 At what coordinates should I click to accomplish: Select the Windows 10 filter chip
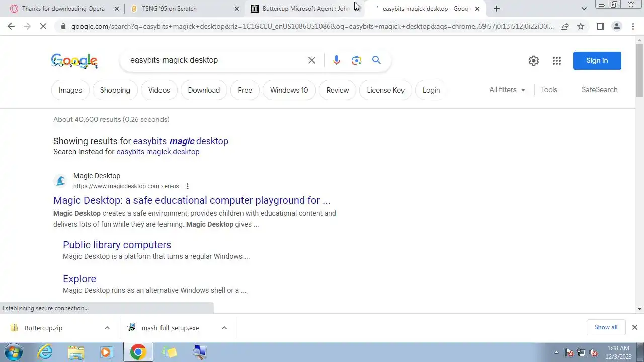click(289, 90)
